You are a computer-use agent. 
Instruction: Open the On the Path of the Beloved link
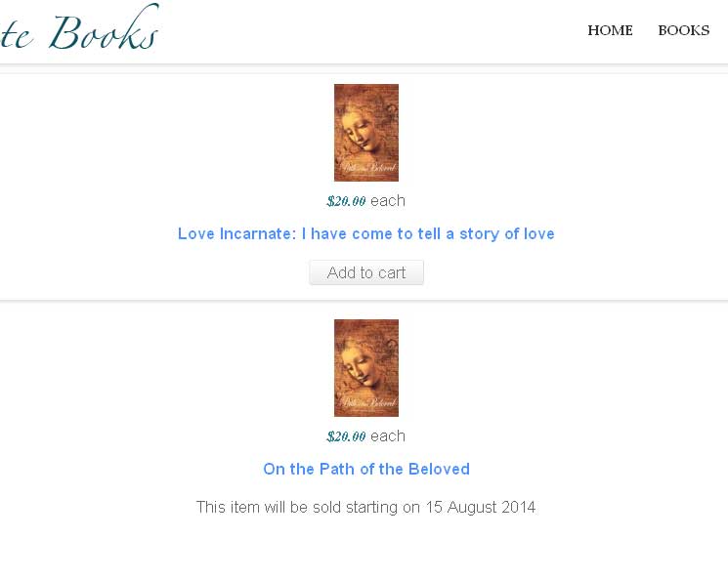pos(366,469)
